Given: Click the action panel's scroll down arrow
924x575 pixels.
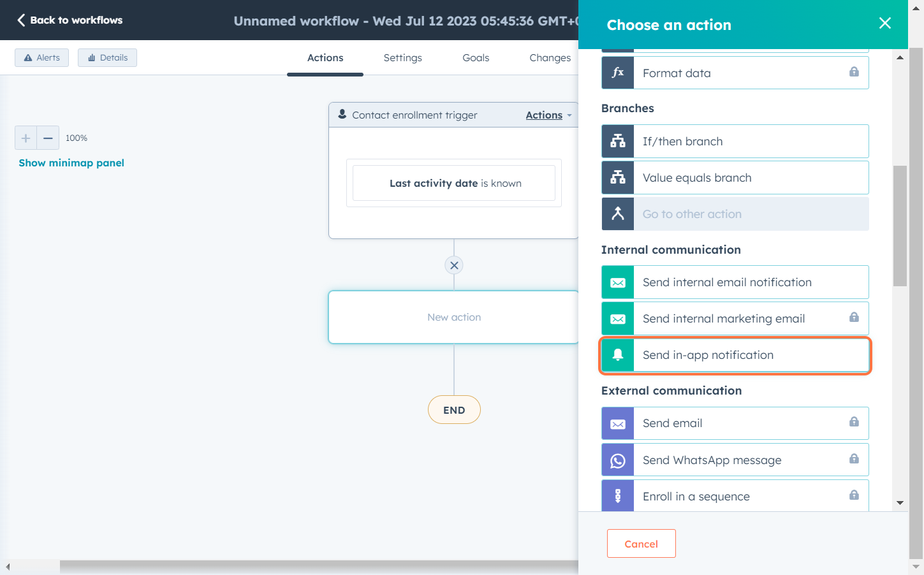Looking at the screenshot, I should [x=900, y=503].
